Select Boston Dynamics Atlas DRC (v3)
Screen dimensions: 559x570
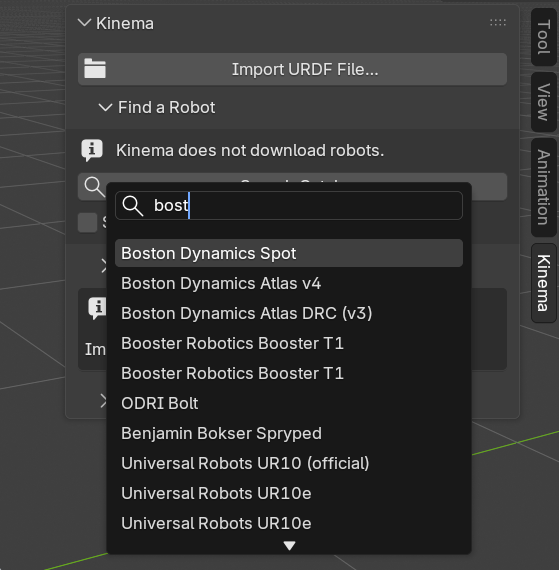(x=289, y=313)
